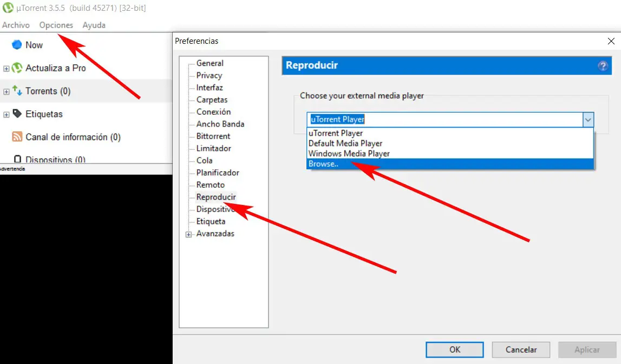Click the blue Now sidebar icon
This screenshot has height=364, width=621.
click(17, 45)
